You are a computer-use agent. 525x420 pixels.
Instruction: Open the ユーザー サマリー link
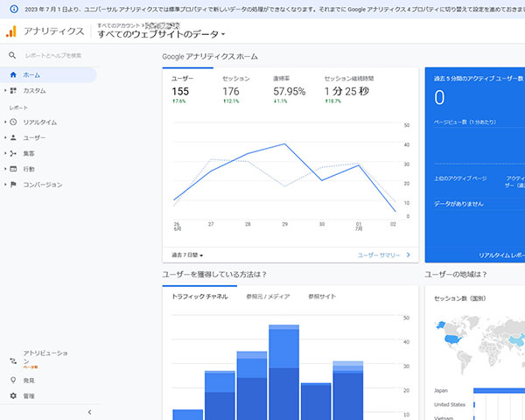[379, 255]
